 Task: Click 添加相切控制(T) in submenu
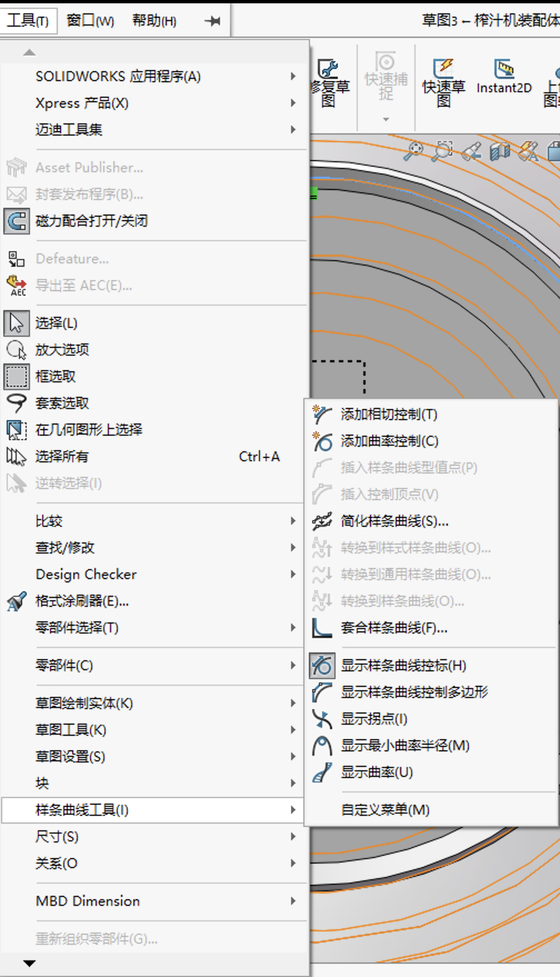pos(431,414)
